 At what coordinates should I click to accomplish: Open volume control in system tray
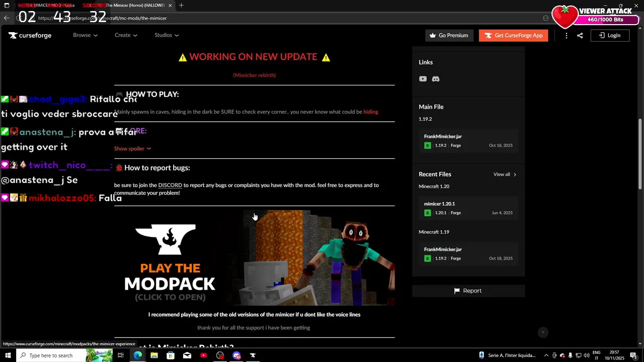coord(586,355)
